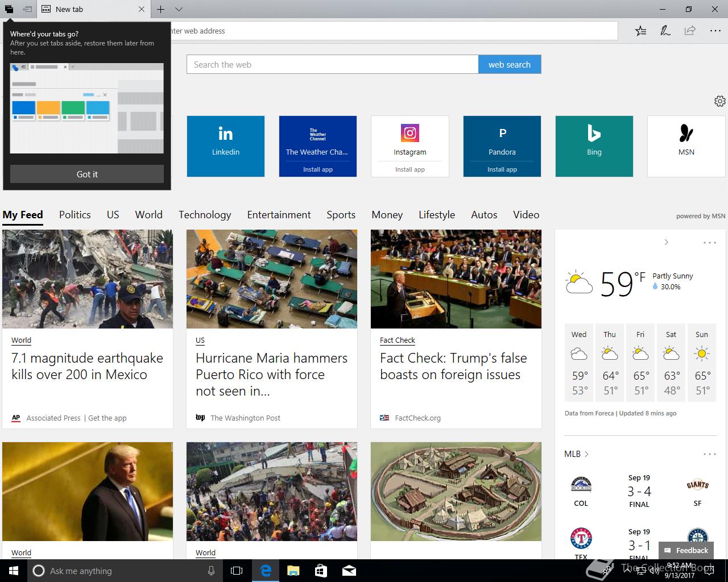Open the Favorites hub star icon
The image size is (728, 582).
(x=640, y=31)
